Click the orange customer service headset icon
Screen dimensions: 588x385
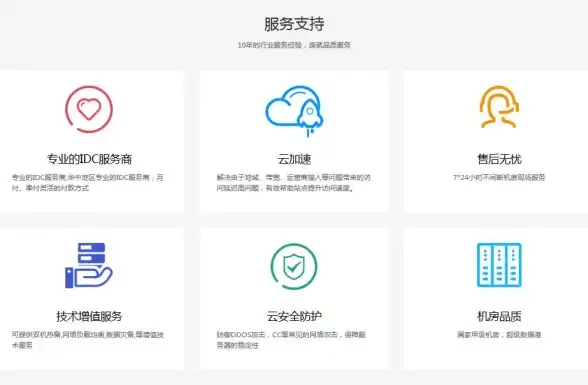pyautogui.click(x=499, y=107)
